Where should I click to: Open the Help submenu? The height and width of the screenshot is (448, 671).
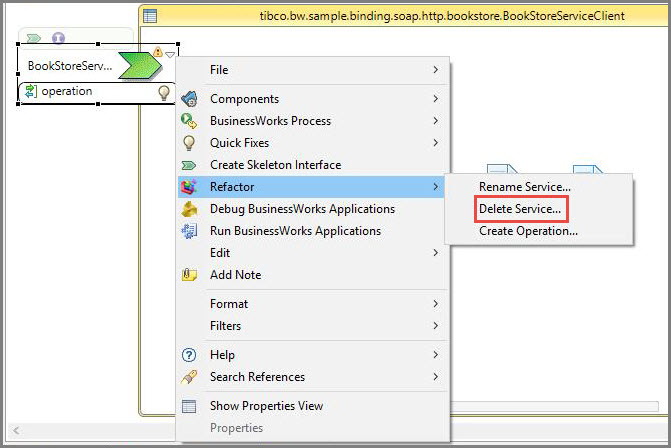click(313, 355)
